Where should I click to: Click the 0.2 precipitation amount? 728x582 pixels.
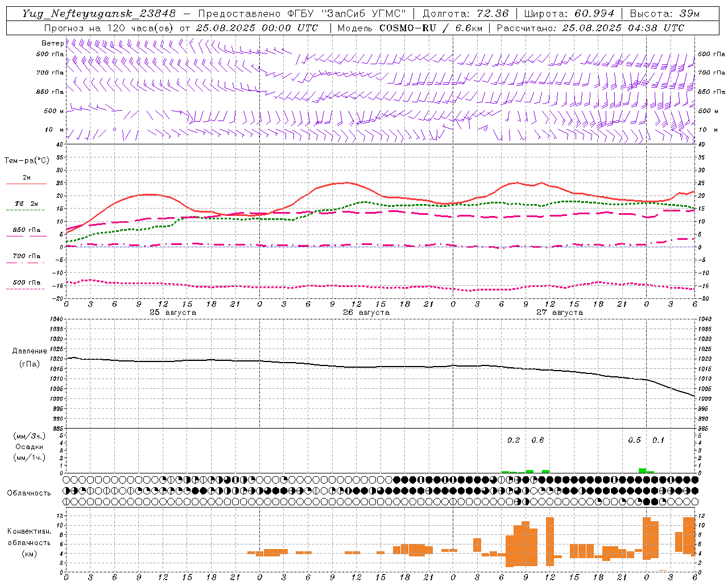514,440
